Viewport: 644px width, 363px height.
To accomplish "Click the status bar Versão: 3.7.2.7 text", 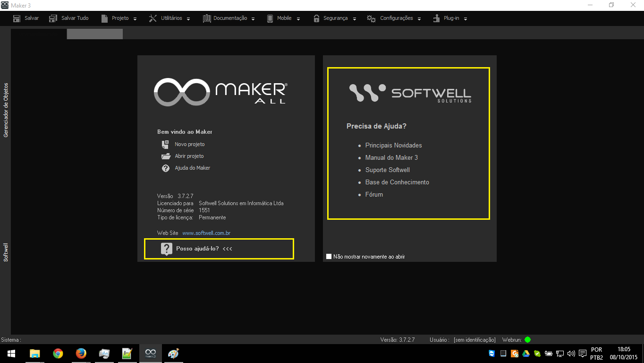I will (398, 340).
